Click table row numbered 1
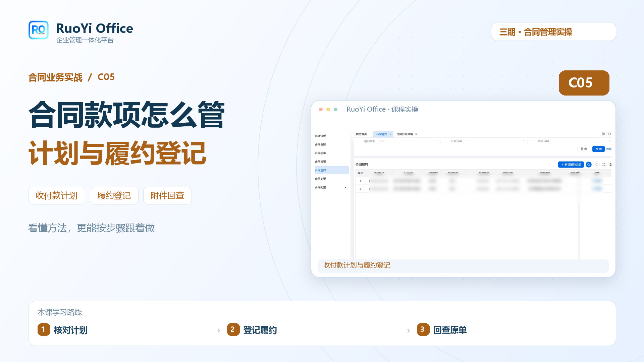Screen dimensions: 644x362 (x=483, y=181)
